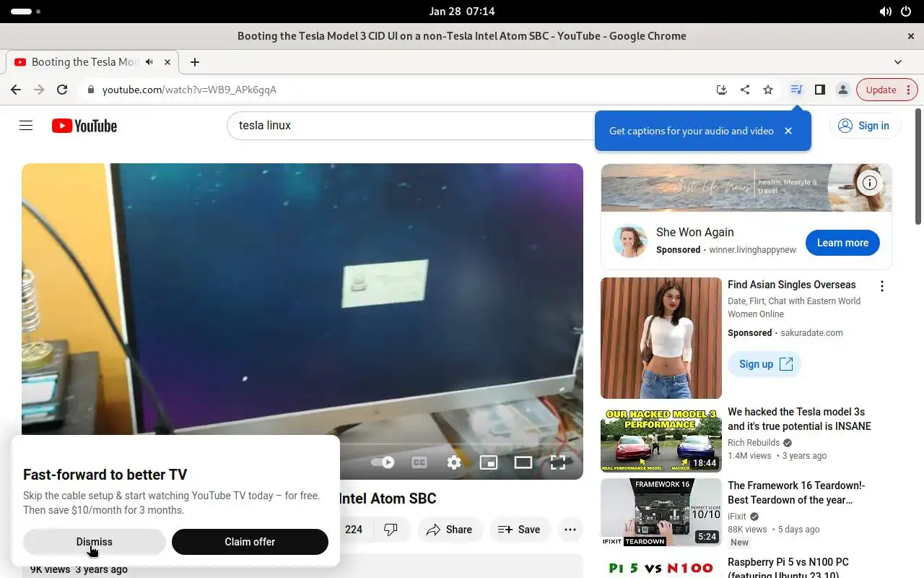Expand the Chrome tab search dropdown

[x=898, y=62]
